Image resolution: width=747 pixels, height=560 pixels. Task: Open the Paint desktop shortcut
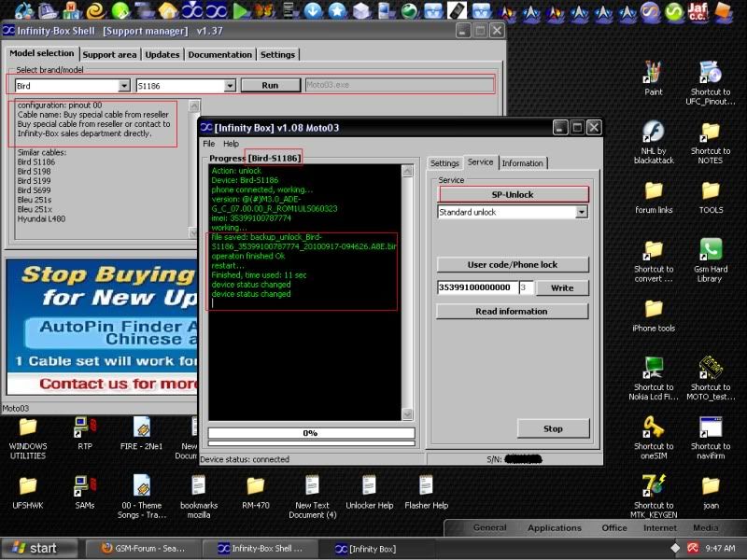653,78
